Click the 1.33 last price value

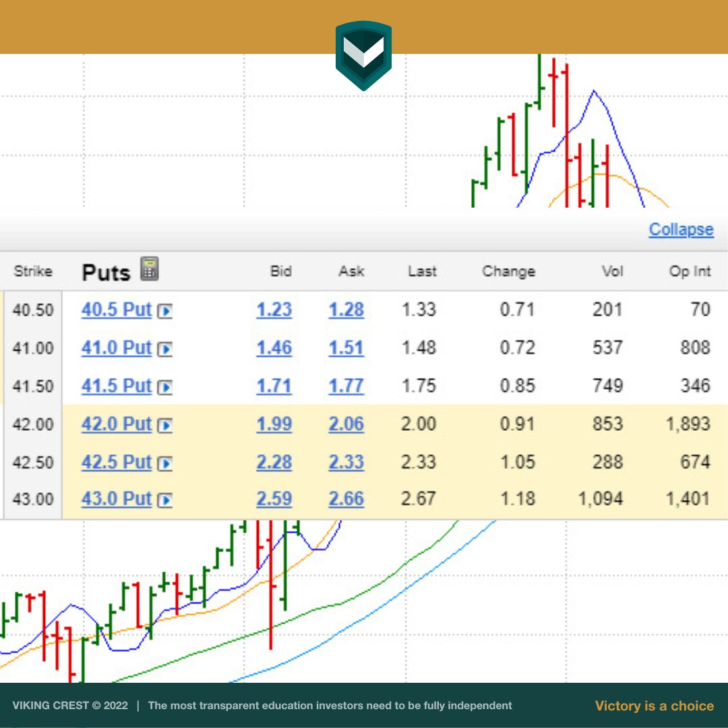pos(419,309)
